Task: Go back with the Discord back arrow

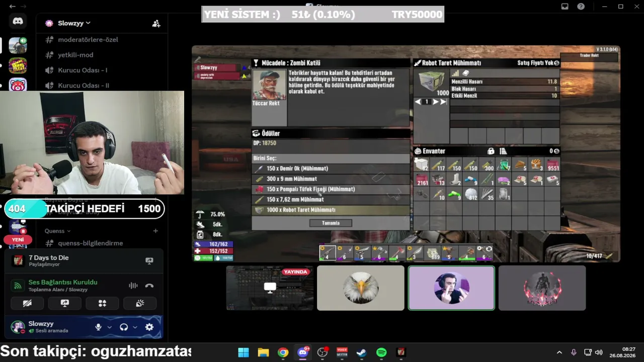Action: (12, 6)
